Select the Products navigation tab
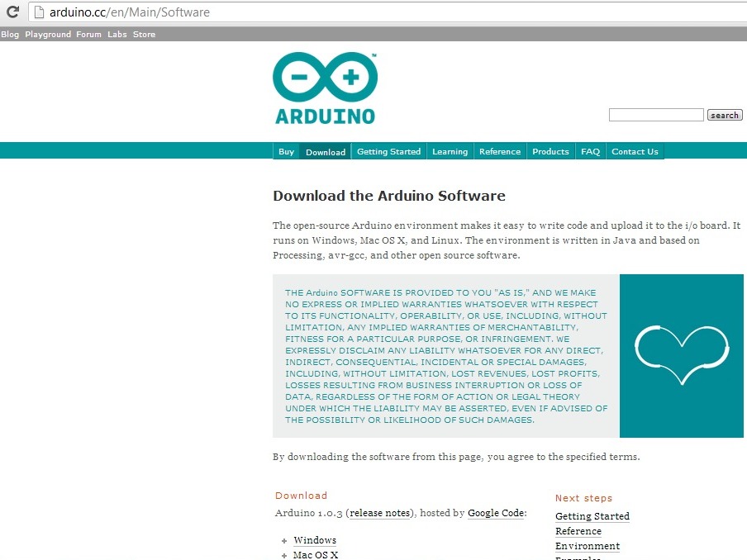The height and width of the screenshot is (560, 747). click(x=550, y=151)
